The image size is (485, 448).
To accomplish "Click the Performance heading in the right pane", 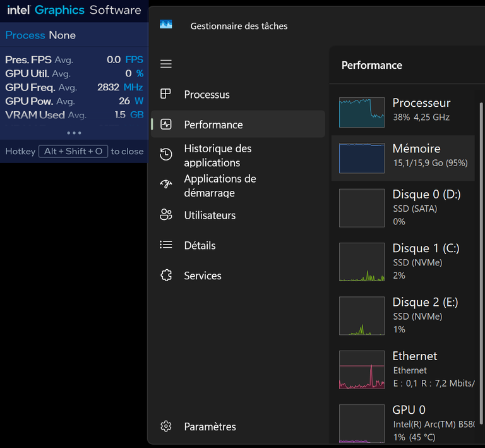I will (x=372, y=65).
